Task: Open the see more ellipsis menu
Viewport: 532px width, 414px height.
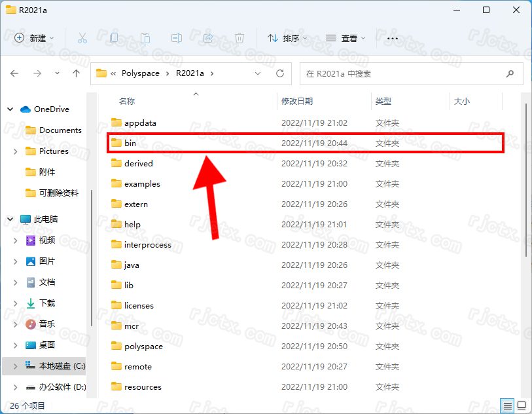Action: coord(393,38)
